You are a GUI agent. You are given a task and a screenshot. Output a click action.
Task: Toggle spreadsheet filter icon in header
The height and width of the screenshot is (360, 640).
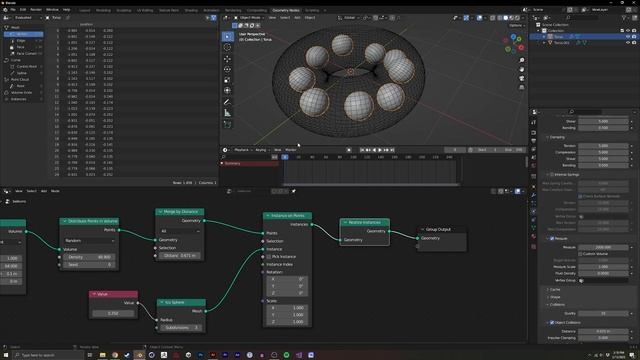pos(213,18)
